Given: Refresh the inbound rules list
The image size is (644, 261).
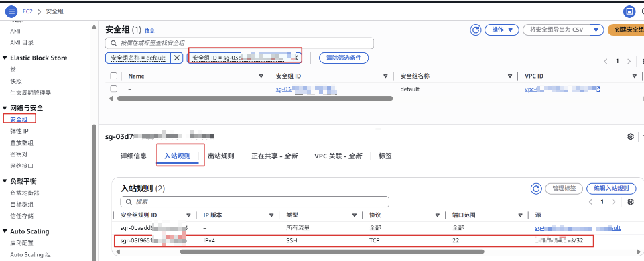Looking at the screenshot, I should pos(536,189).
